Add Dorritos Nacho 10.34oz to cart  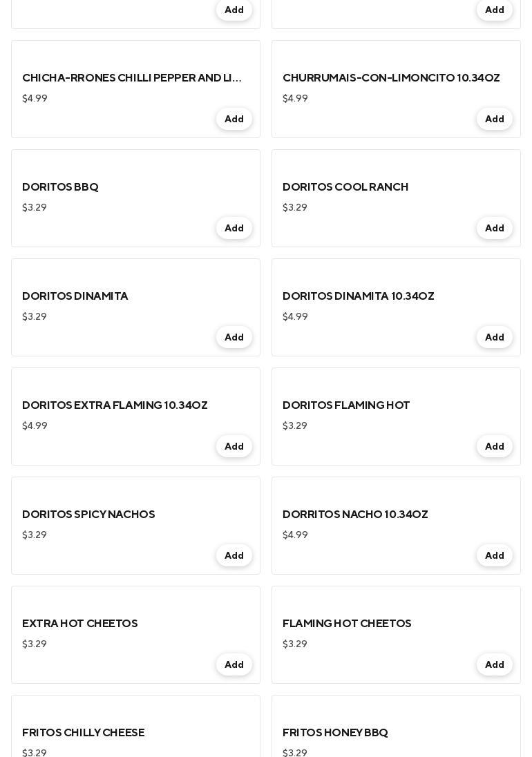(x=494, y=555)
